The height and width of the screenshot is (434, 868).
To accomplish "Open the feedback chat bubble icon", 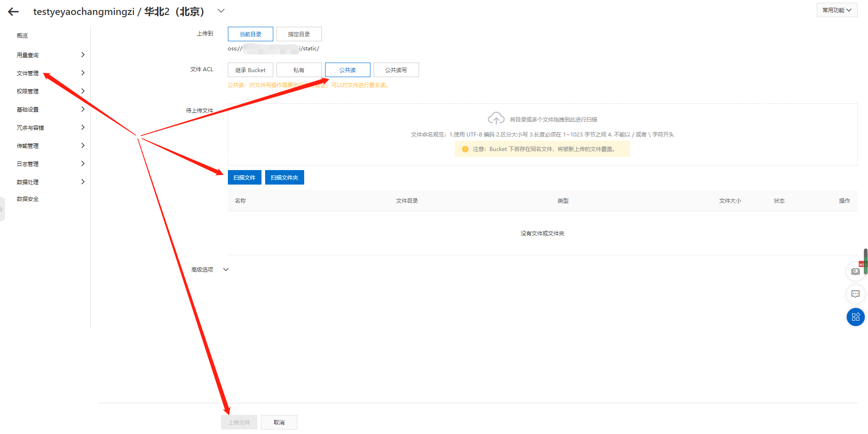I will [855, 294].
